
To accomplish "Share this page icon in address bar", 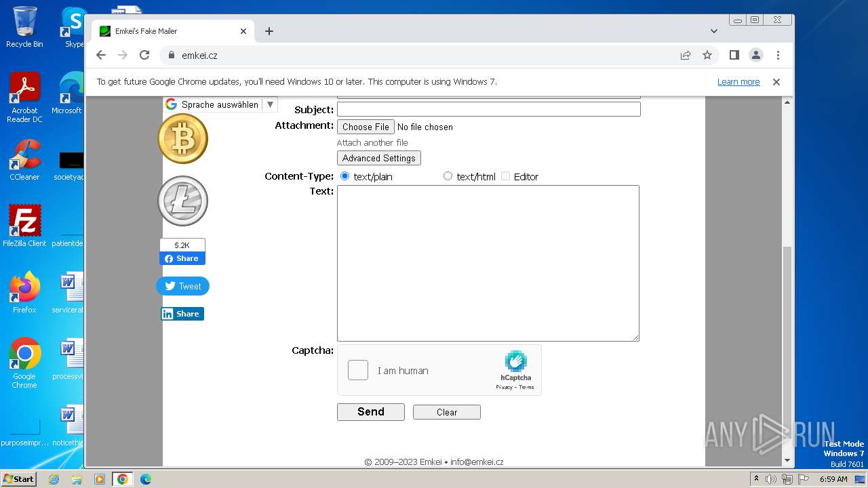I will pos(686,55).
